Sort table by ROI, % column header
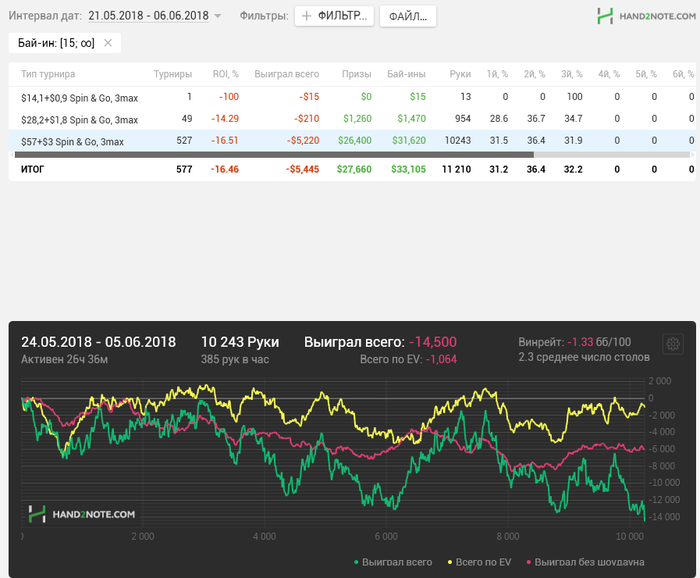This screenshot has height=578, width=700. tap(225, 74)
